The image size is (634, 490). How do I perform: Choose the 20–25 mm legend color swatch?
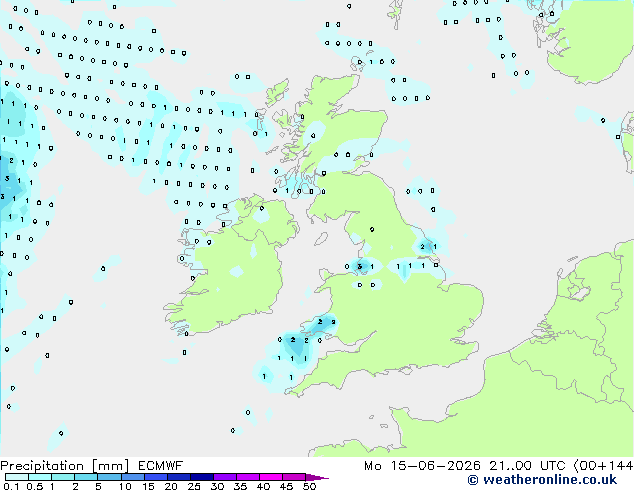(x=178, y=477)
